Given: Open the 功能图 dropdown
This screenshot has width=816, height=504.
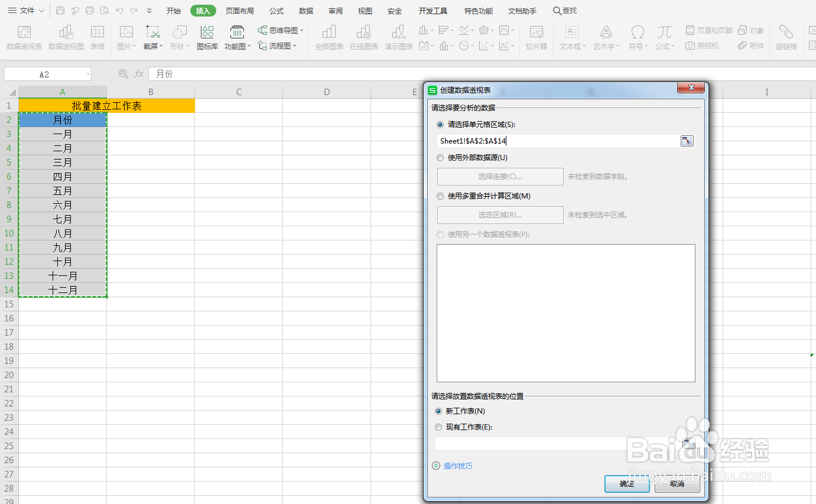Looking at the screenshot, I should pyautogui.click(x=249, y=46).
